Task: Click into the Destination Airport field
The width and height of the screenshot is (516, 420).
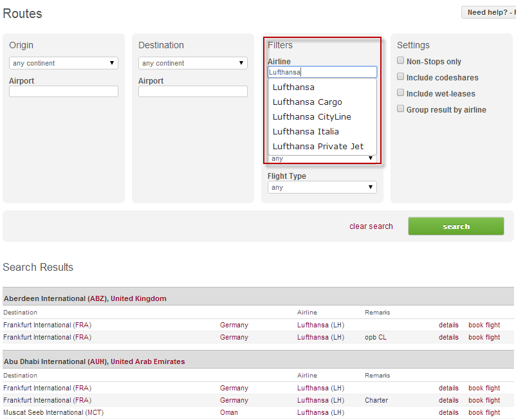Action: pos(193,91)
